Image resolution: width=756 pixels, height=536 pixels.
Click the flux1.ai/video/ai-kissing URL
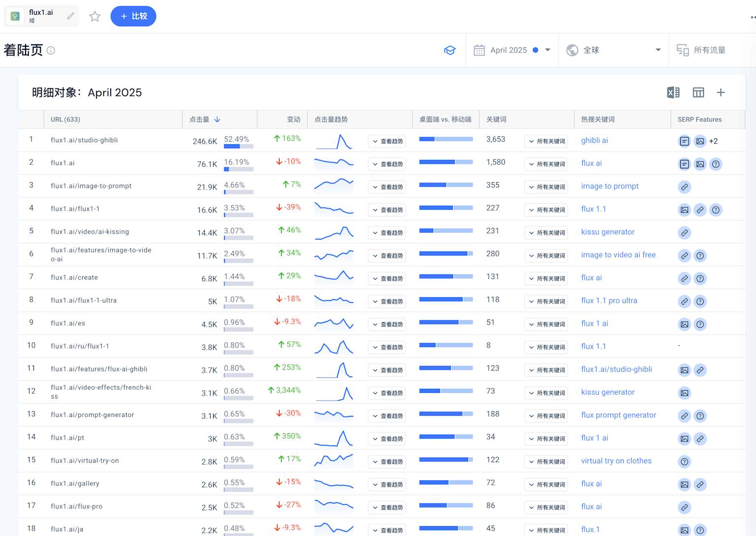point(90,232)
